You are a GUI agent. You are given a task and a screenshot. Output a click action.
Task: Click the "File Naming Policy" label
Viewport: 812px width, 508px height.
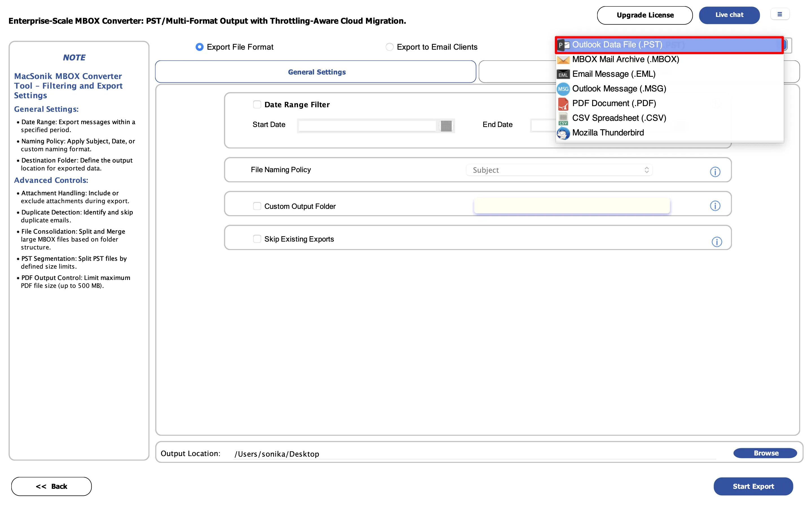coord(281,170)
